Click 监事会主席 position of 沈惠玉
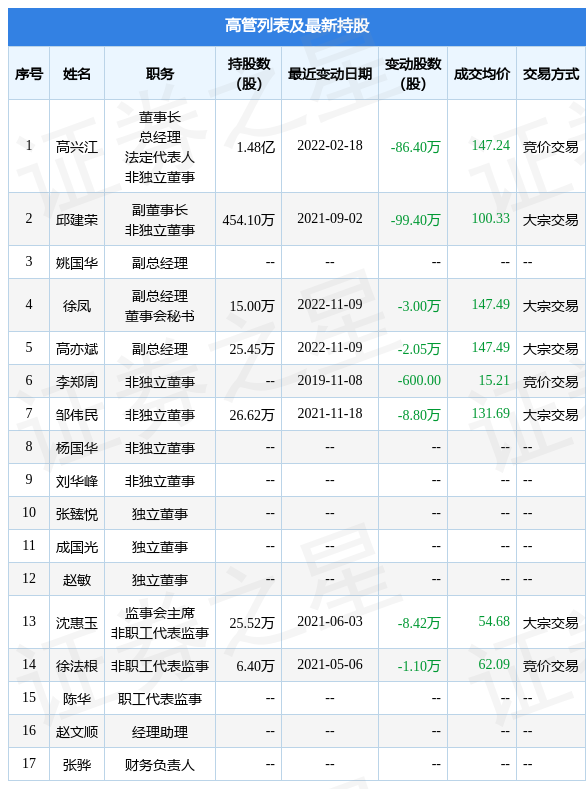The width and height of the screenshot is (586, 789). pyautogui.click(x=159, y=613)
